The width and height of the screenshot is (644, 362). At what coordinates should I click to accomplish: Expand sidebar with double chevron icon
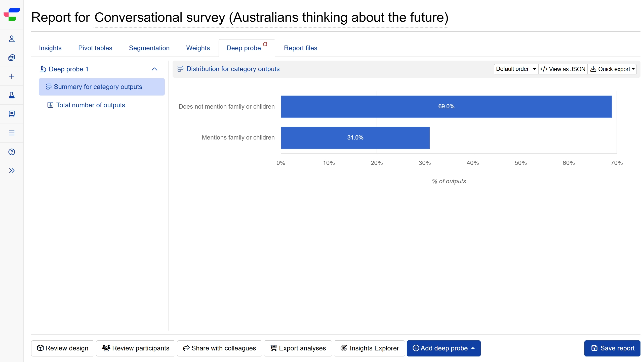click(12, 170)
